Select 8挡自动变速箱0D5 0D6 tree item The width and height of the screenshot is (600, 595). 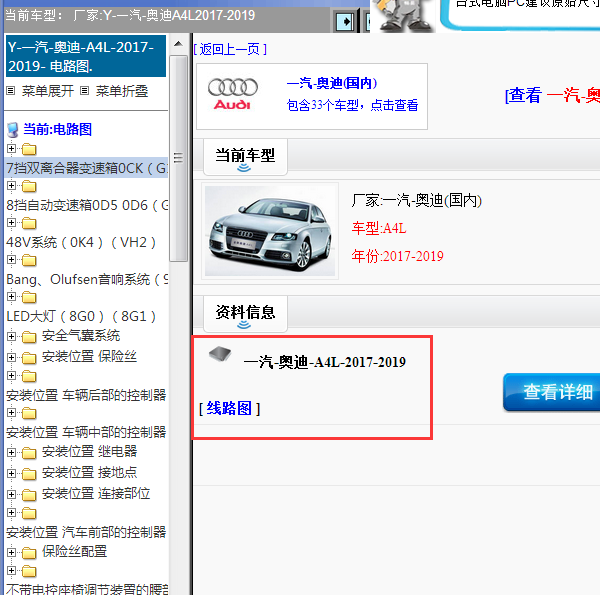(x=87, y=205)
